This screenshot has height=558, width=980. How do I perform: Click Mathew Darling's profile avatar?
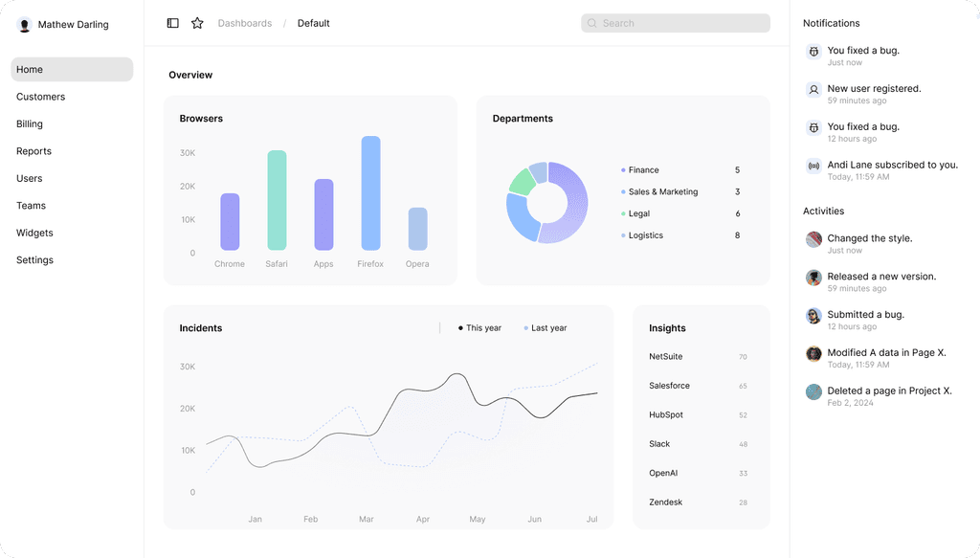25,25
